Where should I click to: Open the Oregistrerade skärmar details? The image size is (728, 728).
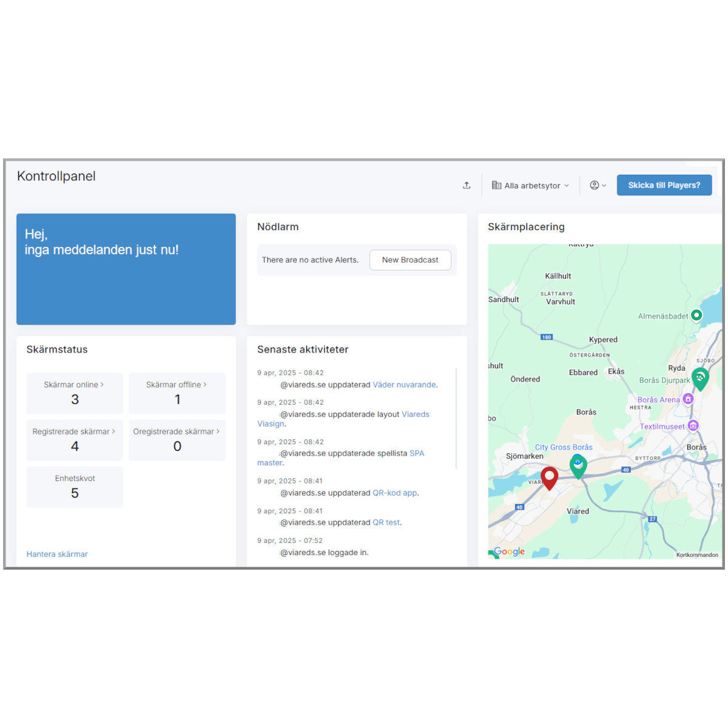click(177, 431)
